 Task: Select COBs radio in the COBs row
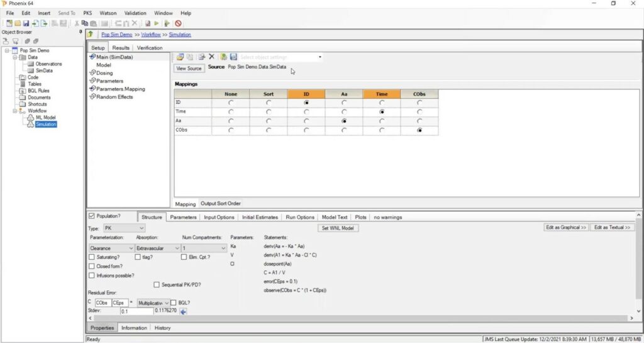pos(419,130)
